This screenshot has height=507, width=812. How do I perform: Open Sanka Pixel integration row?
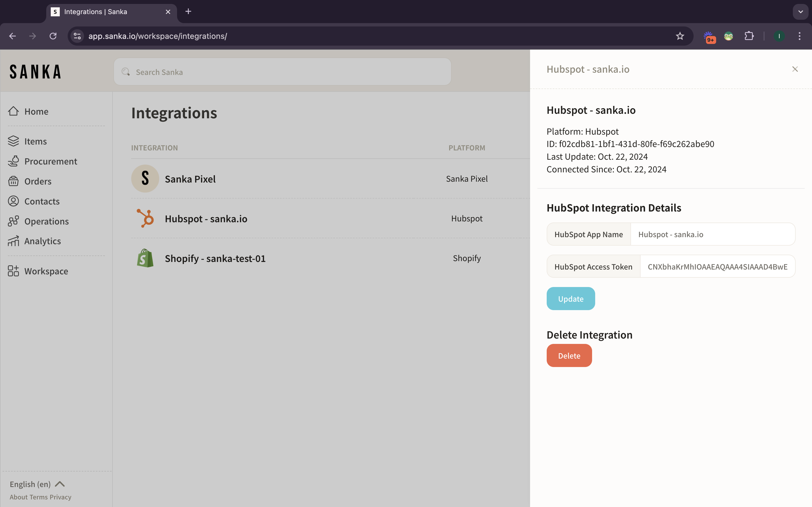tap(190, 179)
